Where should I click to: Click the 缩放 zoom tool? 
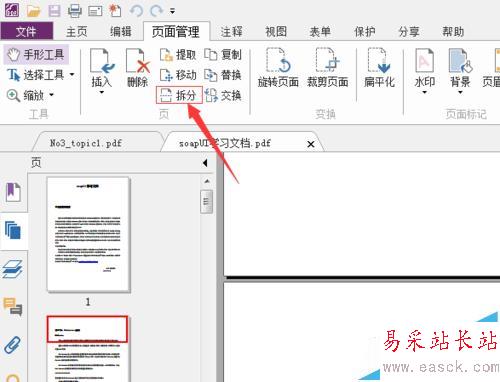pyautogui.click(x=26, y=96)
